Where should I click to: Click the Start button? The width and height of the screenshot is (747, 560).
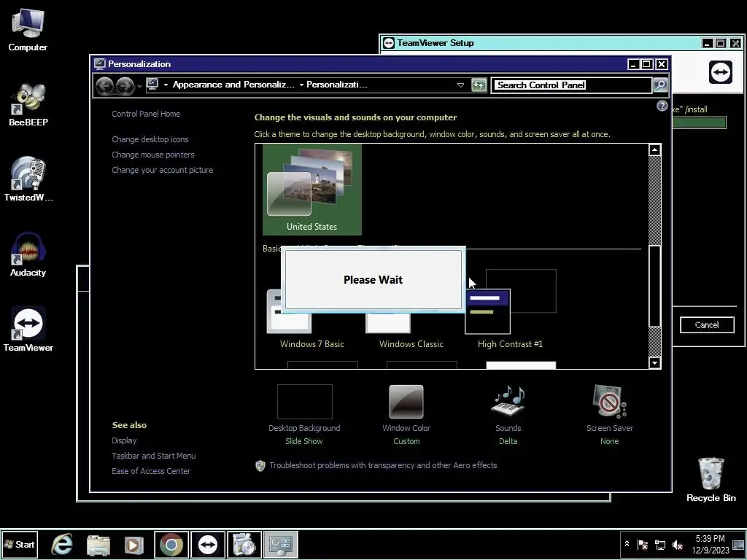pos(19,544)
